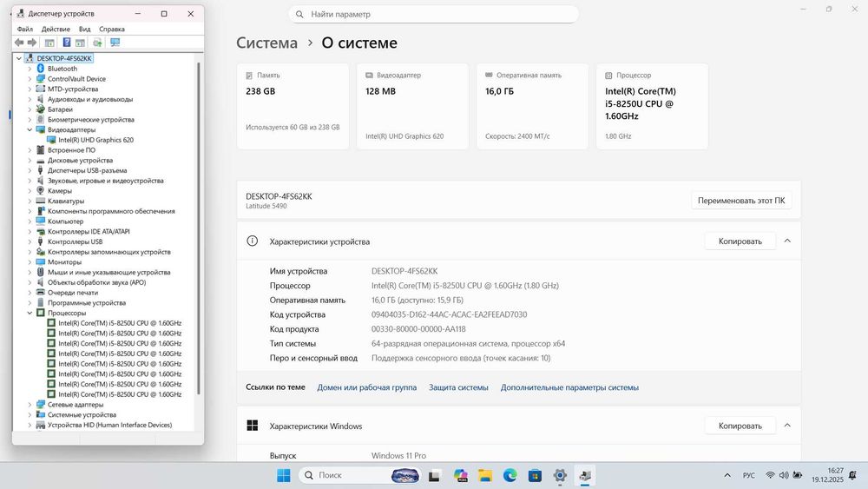Collapse the DESKTOP-4FS62KK root node
Image resolution: width=868 pixels, height=489 pixels.
pyautogui.click(x=19, y=58)
